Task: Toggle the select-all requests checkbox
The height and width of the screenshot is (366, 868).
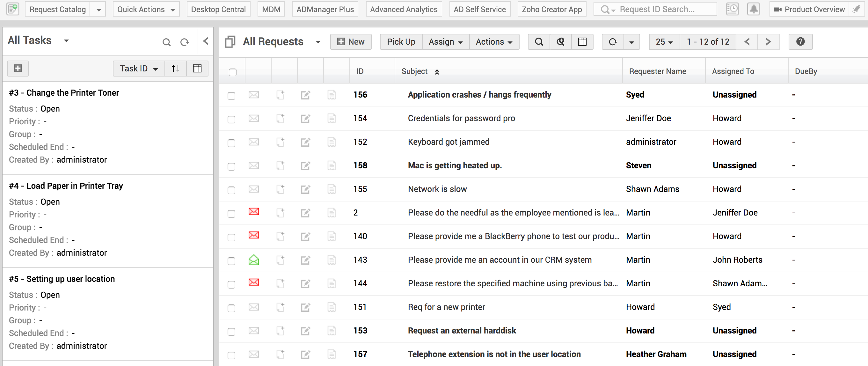Action: tap(232, 72)
